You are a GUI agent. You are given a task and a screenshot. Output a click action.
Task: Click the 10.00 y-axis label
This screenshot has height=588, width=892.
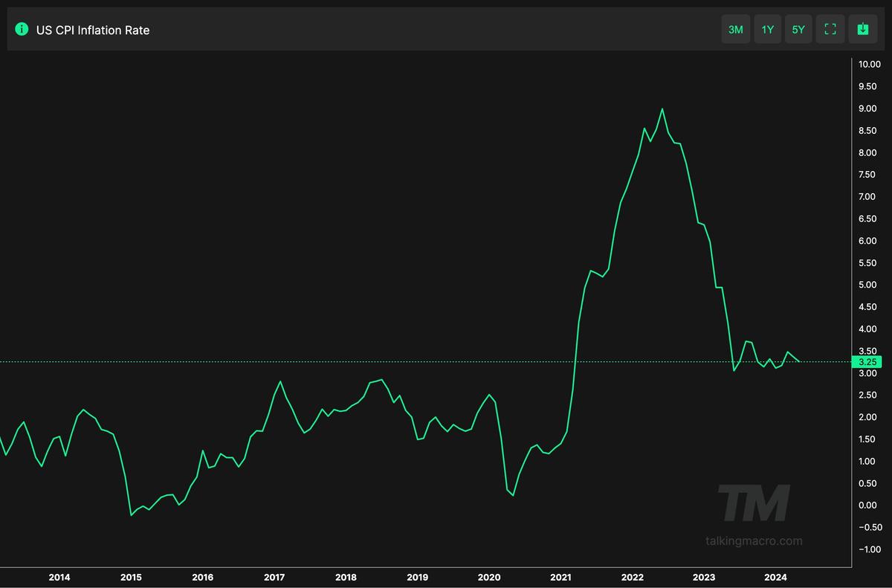click(x=869, y=65)
